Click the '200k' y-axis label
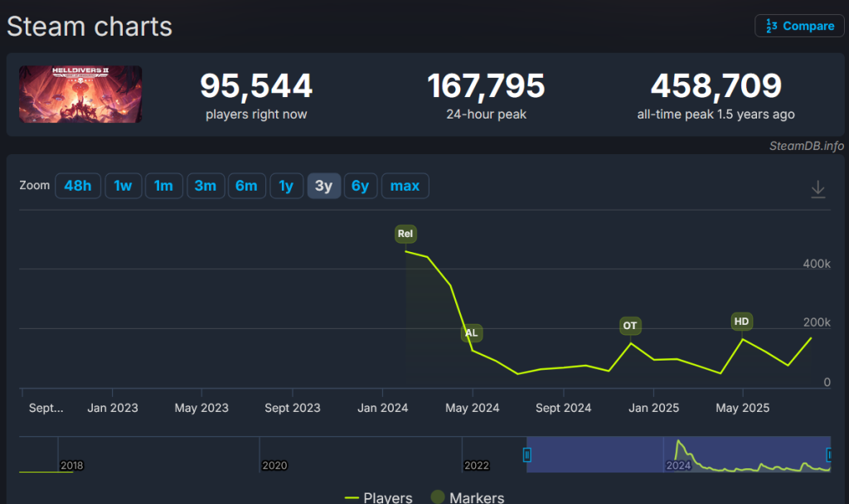849x504 pixels. pyautogui.click(x=817, y=322)
